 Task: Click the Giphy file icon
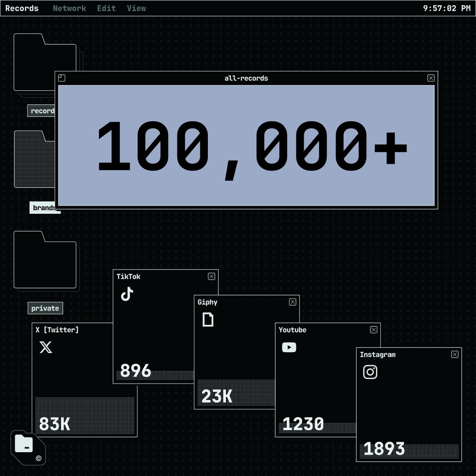[208, 320]
